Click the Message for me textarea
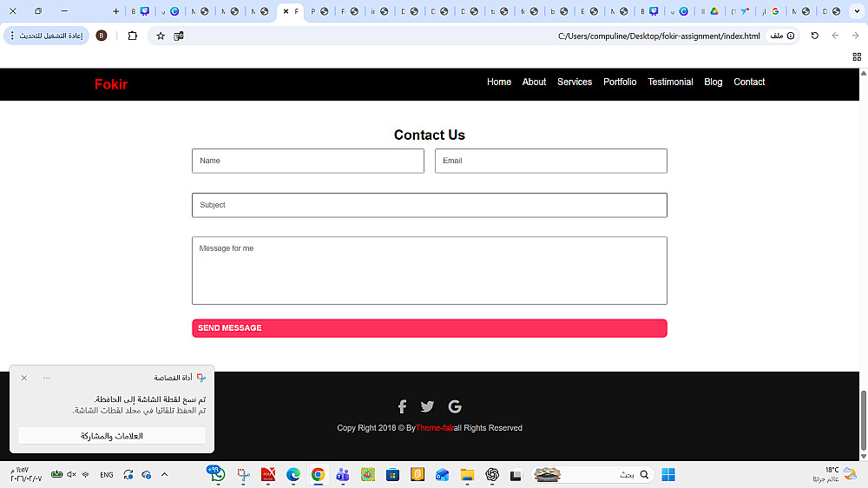This screenshot has height=488, width=868. click(x=430, y=270)
